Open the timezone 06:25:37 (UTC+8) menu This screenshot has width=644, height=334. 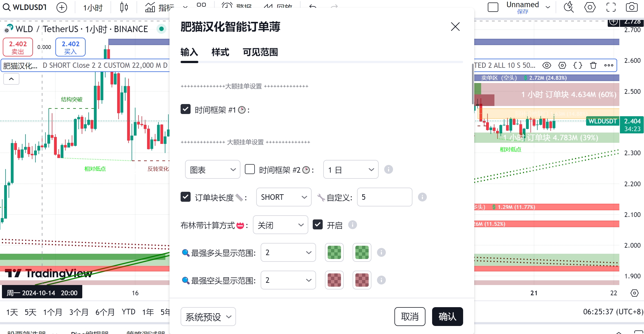tap(613, 312)
